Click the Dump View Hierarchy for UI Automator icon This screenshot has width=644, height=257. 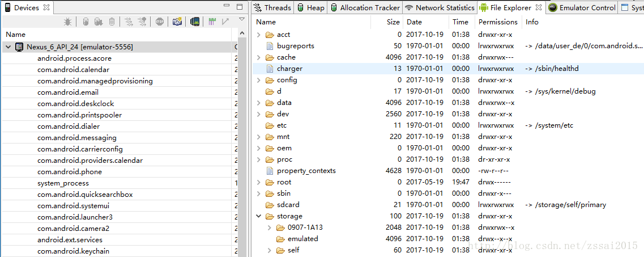pyautogui.click(x=195, y=22)
